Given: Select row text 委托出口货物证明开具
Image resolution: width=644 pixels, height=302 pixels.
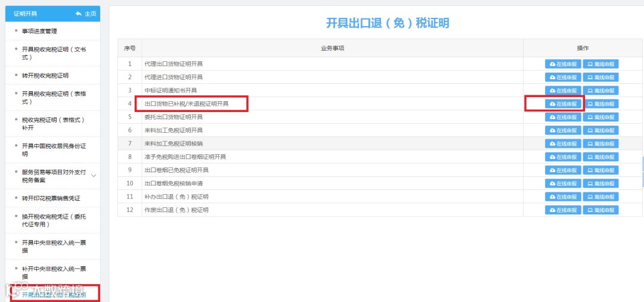Looking at the screenshot, I should (174, 117).
